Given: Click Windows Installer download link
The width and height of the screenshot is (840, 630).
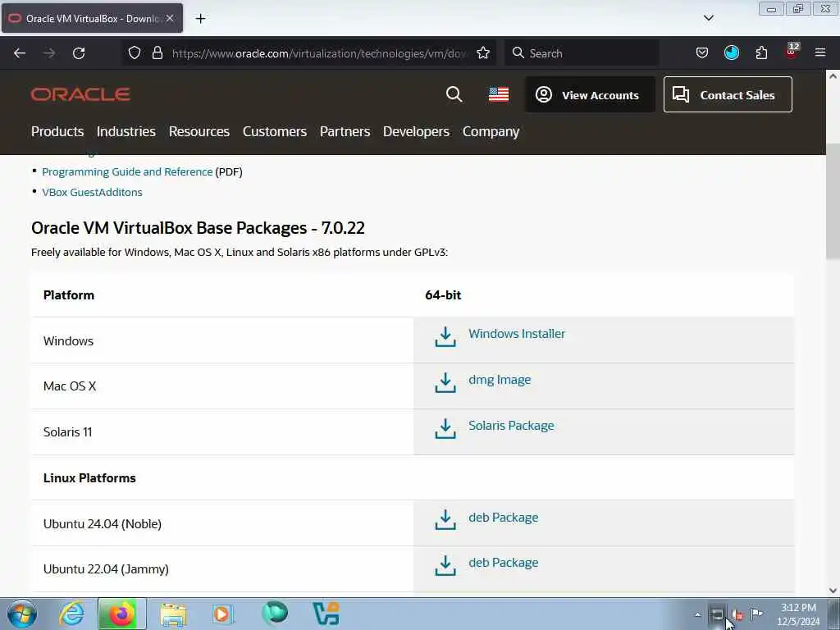Looking at the screenshot, I should coord(517,334).
